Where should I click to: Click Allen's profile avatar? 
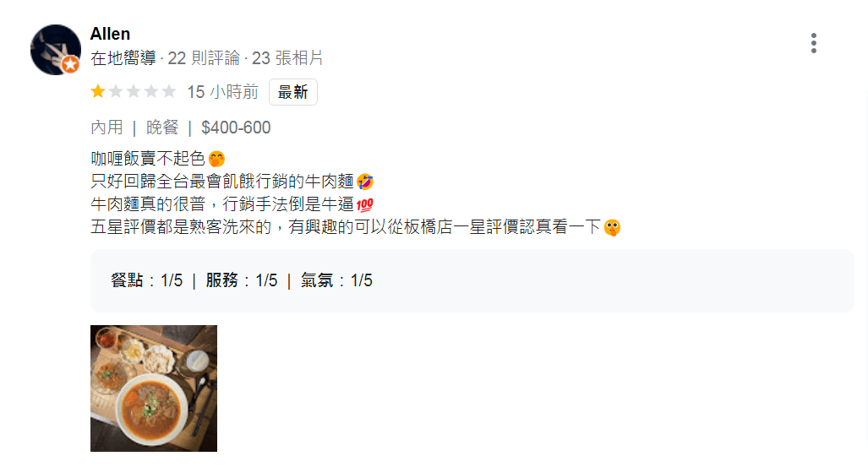[55, 50]
